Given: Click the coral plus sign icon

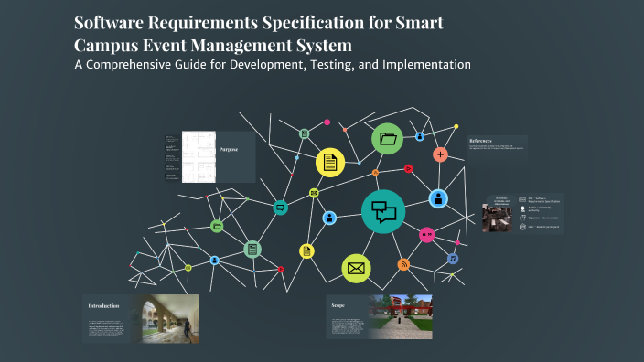Looking at the screenshot, I should tap(440, 154).
